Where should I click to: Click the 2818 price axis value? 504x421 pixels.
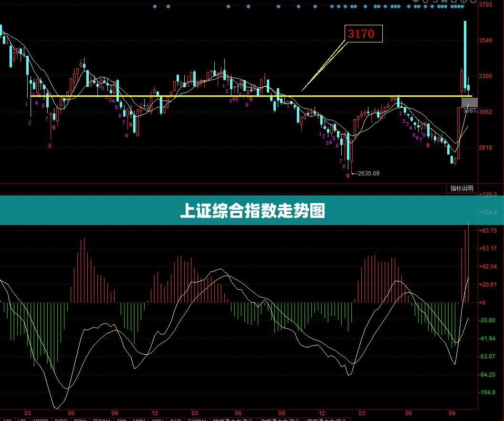tap(485, 148)
